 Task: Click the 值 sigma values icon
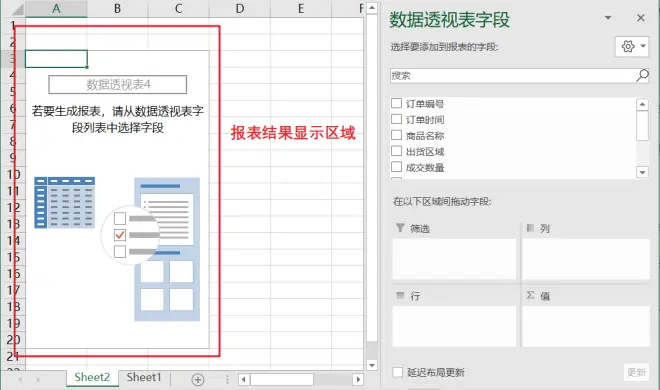[x=530, y=295]
